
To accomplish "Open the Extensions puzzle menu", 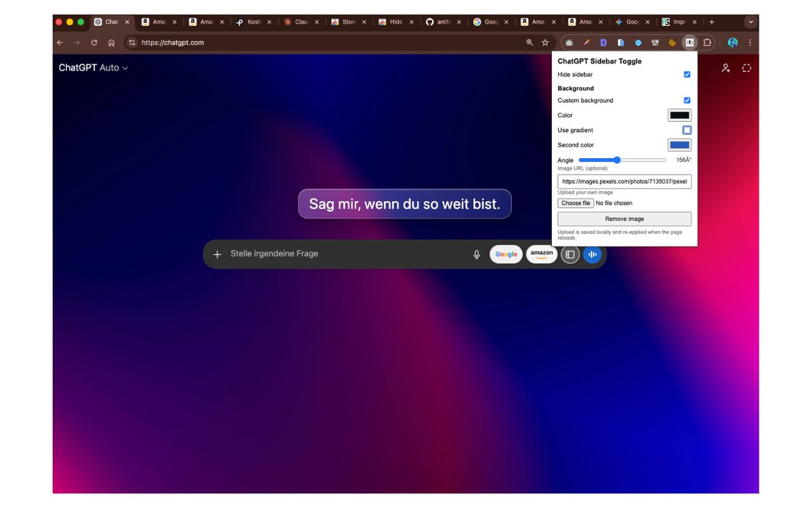I will pyautogui.click(x=707, y=43).
